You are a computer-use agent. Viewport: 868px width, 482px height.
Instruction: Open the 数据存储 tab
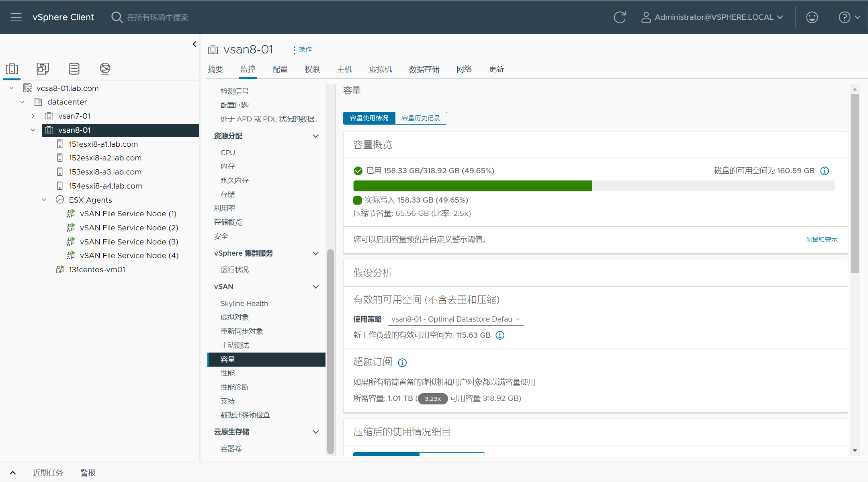424,69
